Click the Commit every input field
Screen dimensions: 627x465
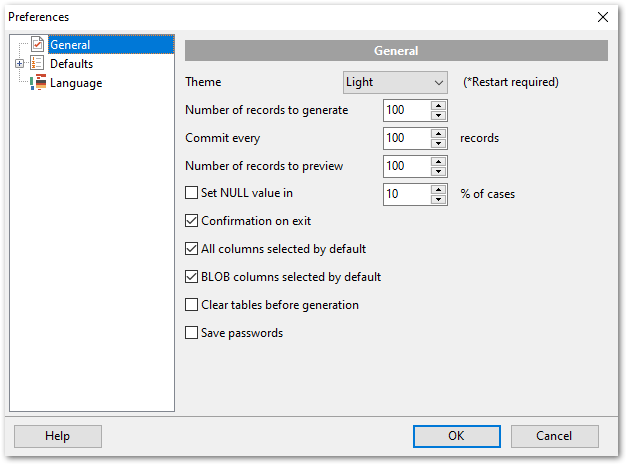pyautogui.click(x=407, y=138)
